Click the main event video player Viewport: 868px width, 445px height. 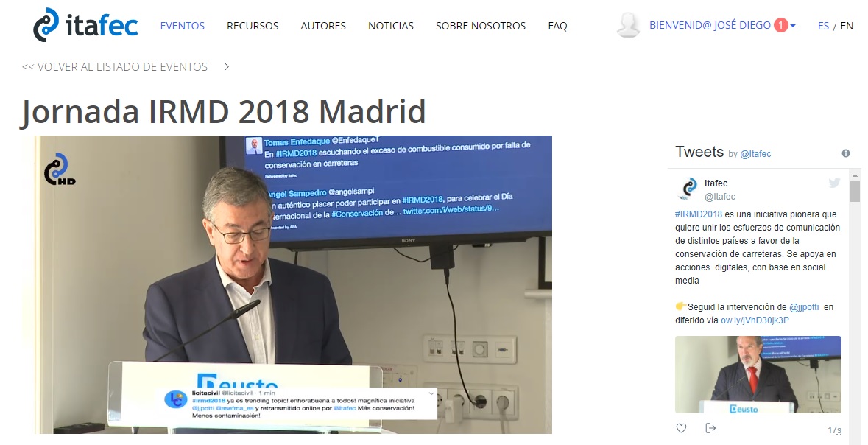(x=292, y=284)
